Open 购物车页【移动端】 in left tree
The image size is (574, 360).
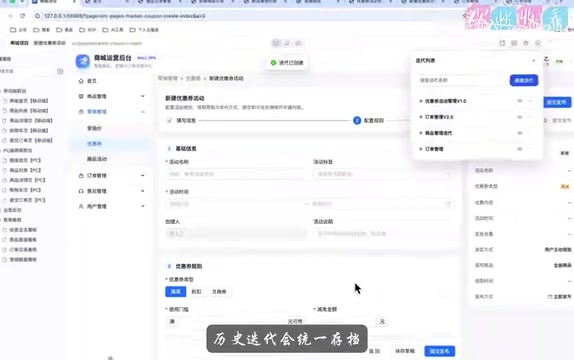[x=29, y=130]
